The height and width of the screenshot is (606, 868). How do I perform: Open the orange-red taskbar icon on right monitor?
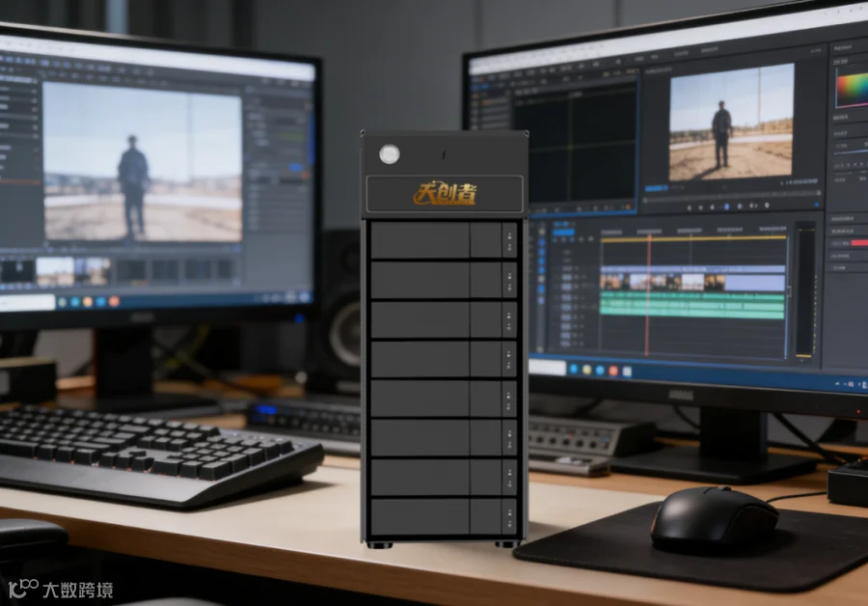[613, 371]
